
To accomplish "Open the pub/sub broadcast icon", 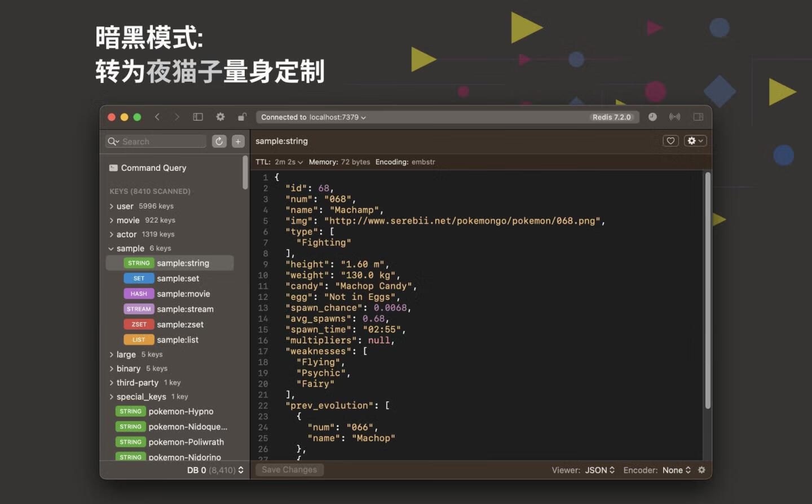I will [x=674, y=117].
